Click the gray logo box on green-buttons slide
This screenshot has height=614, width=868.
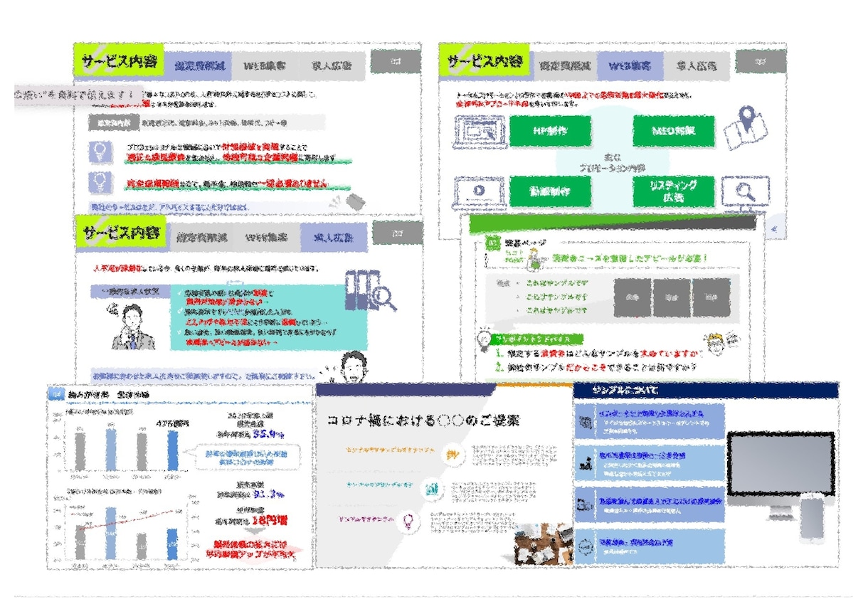pyautogui.click(x=761, y=63)
